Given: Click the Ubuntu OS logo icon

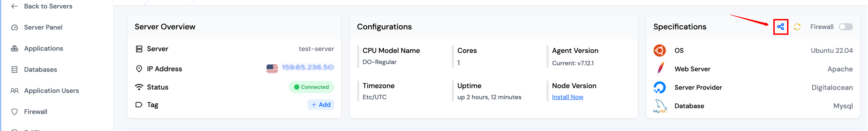Looking at the screenshot, I should (659, 51).
